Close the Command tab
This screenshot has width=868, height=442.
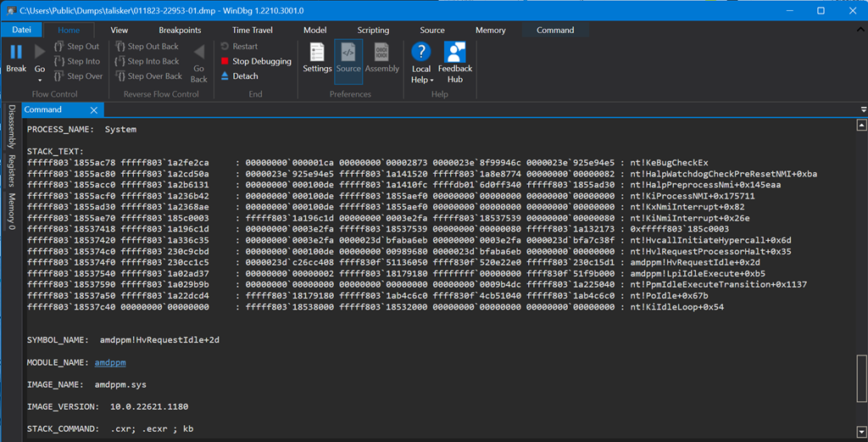[x=94, y=109]
